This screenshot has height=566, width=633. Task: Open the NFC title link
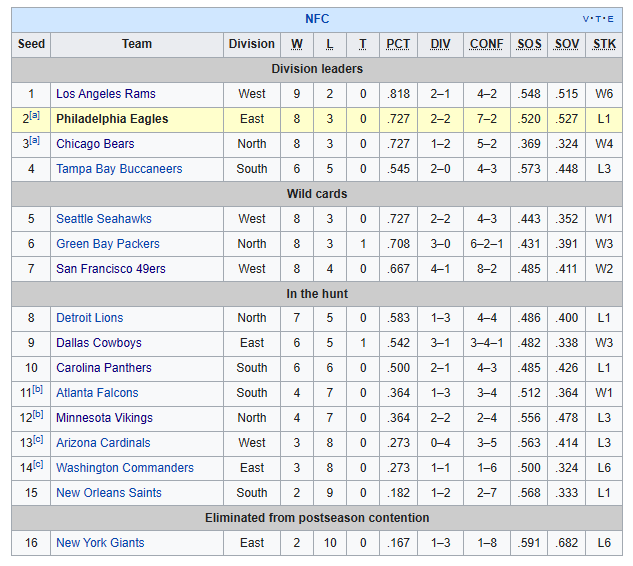click(x=317, y=19)
